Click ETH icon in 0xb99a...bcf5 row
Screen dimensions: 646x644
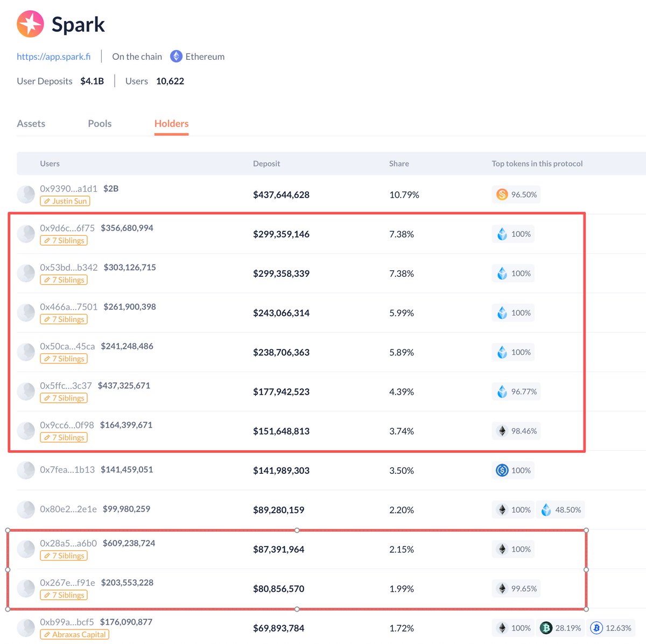pos(502,627)
